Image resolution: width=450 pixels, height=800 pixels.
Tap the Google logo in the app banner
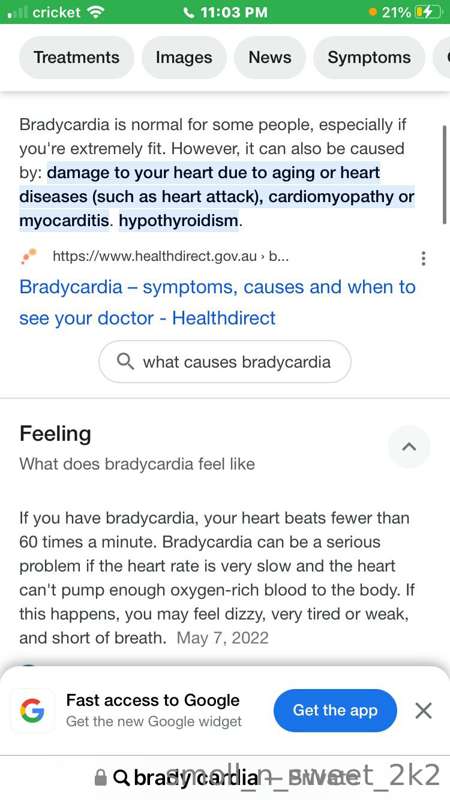[32, 711]
